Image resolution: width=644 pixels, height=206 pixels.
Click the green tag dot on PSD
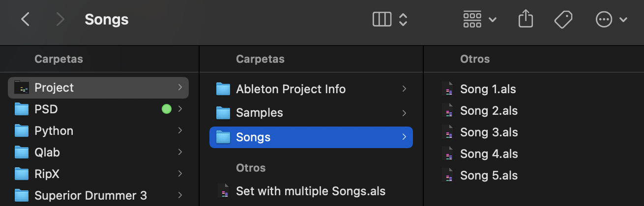[167, 109]
